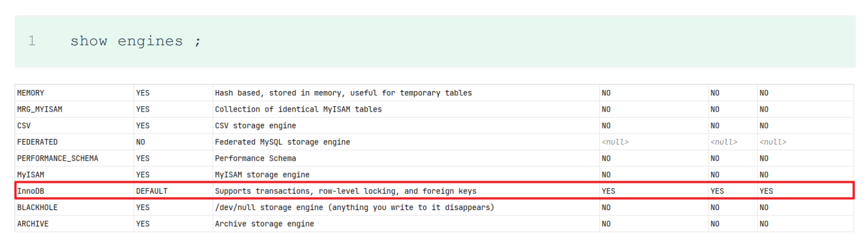Select the BLACKHOLE engine name cell
The height and width of the screenshot is (248, 868).
pos(37,207)
